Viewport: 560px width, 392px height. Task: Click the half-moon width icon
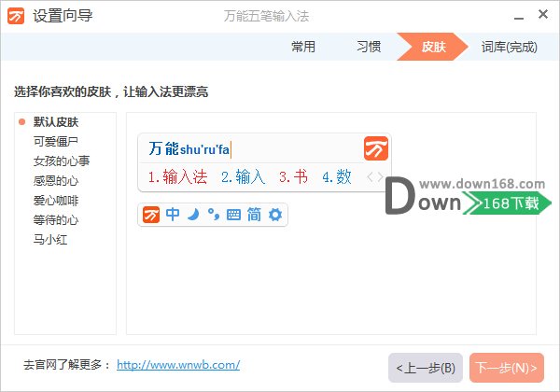193,215
